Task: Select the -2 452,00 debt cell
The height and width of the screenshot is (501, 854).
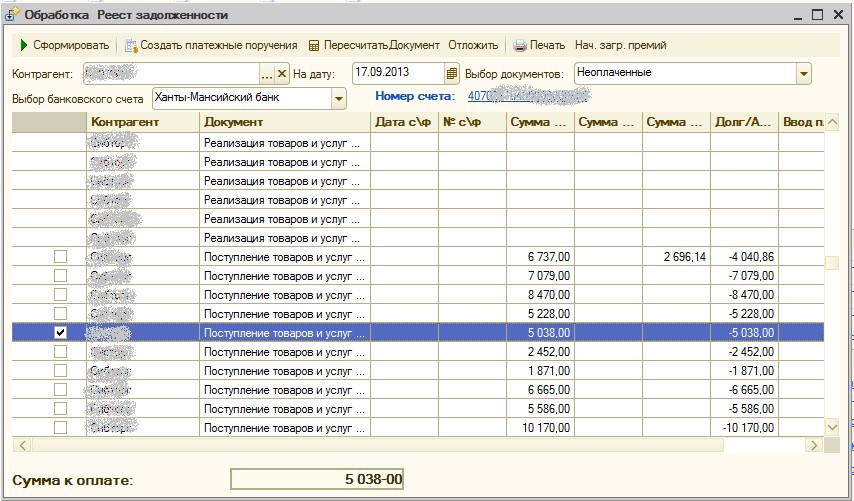Action: pyautogui.click(x=745, y=352)
